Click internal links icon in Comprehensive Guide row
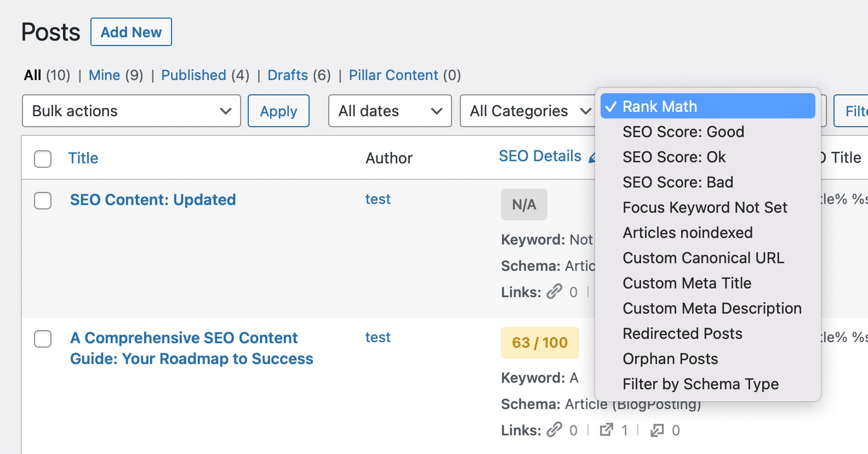The image size is (868, 454). pos(555,429)
